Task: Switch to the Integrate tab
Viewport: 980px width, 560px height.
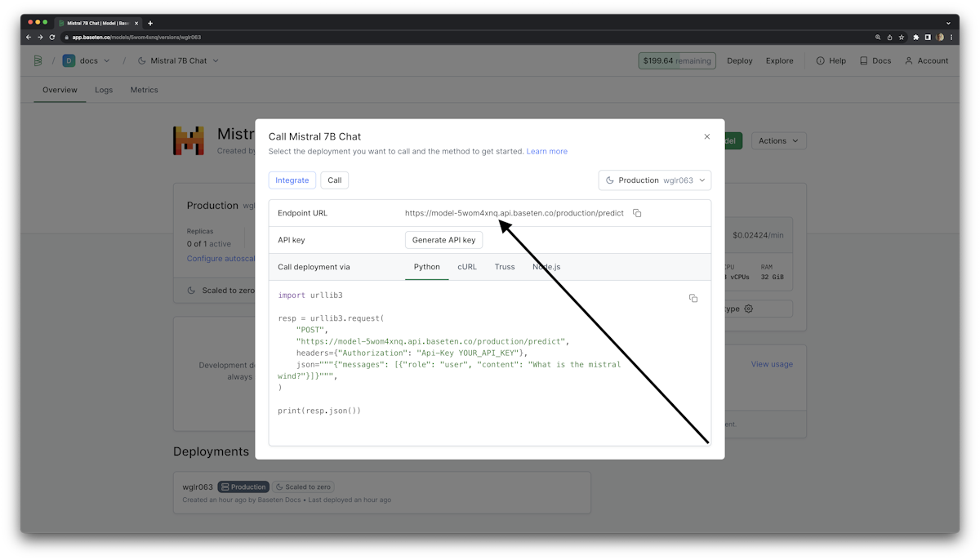Action: tap(292, 180)
